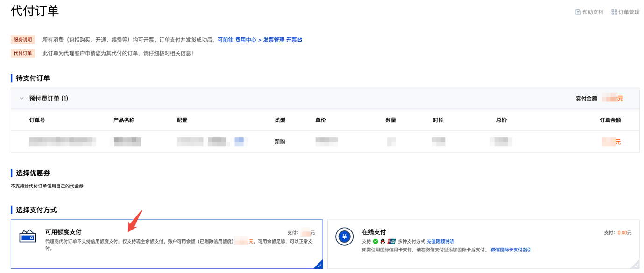Open the 充值限额说明 link
This screenshot has height=273, width=644.
[440, 242]
